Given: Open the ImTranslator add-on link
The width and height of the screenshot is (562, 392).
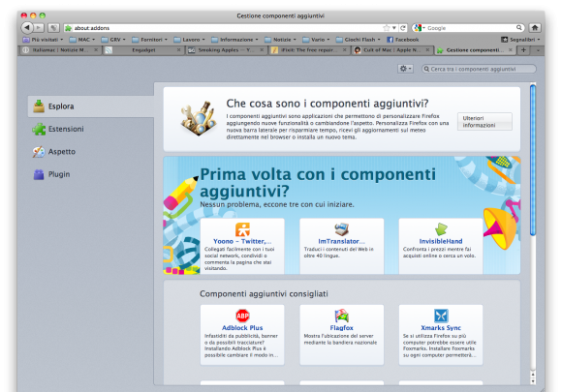Looking at the screenshot, I should [x=342, y=241].
